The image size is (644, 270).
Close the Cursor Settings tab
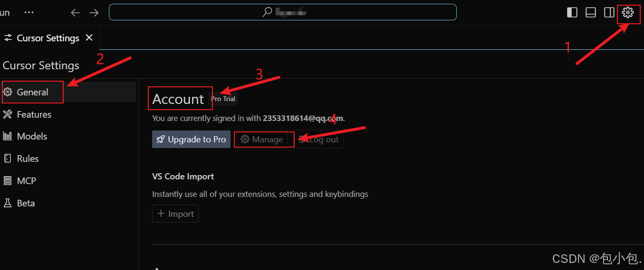[x=89, y=37]
